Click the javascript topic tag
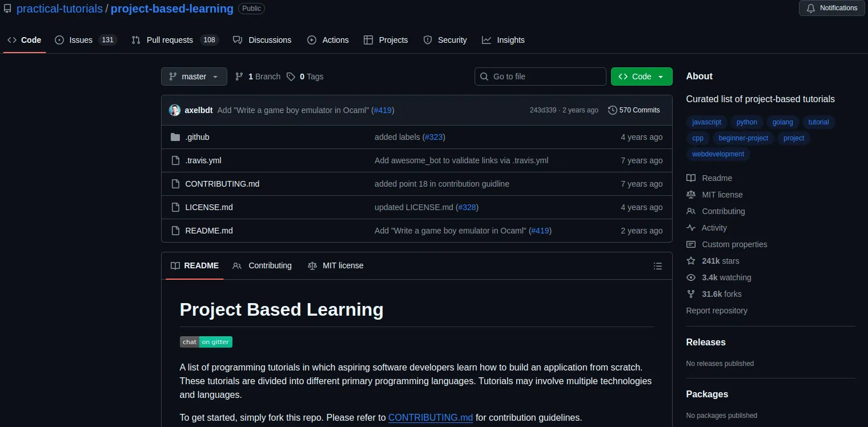 tap(706, 122)
